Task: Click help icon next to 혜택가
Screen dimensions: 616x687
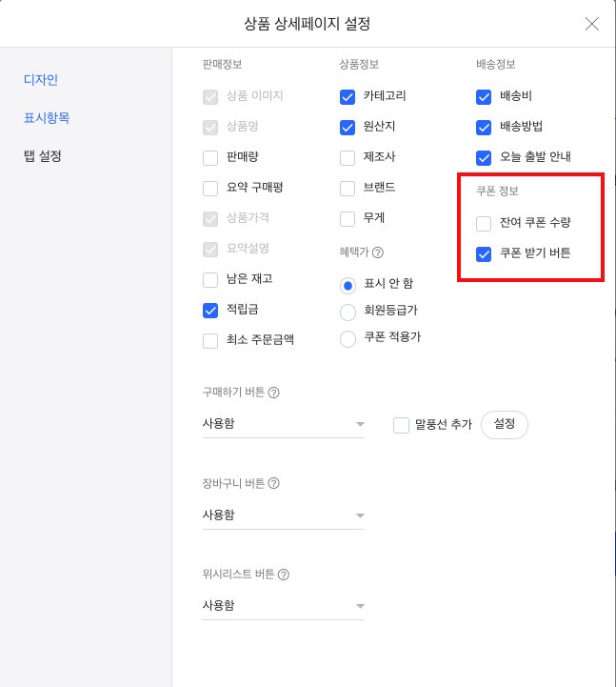Action: point(378,253)
